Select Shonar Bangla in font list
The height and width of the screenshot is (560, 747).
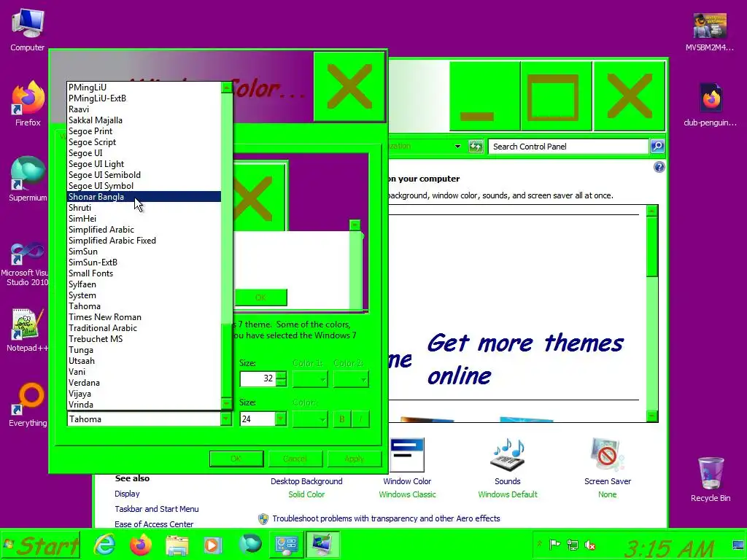144,197
